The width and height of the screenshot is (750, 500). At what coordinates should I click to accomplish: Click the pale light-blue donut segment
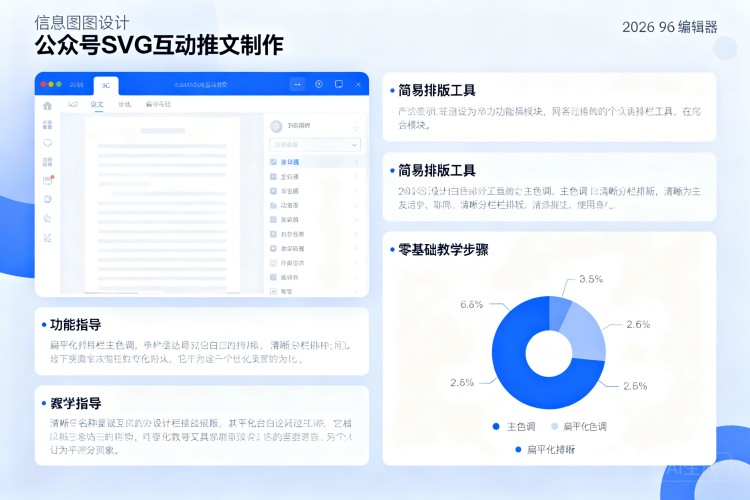586,333
